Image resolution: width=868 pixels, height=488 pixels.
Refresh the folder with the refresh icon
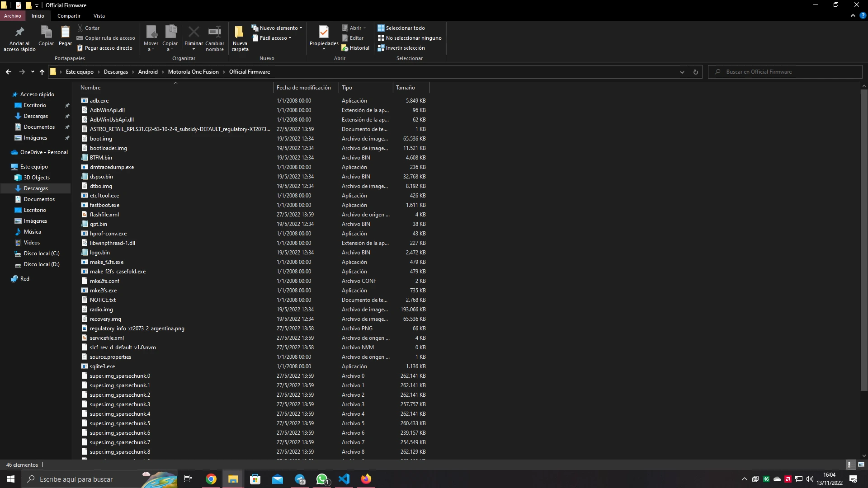(x=695, y=71)
